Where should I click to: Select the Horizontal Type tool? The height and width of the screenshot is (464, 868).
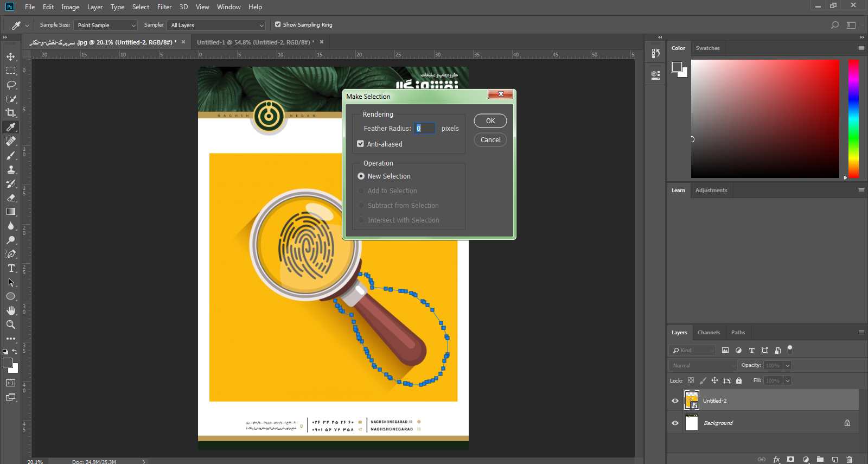[x=11, y=268]
